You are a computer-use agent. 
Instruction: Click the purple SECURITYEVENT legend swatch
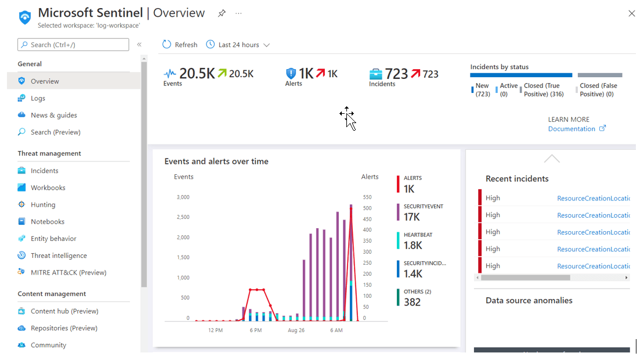click(398, 213)
